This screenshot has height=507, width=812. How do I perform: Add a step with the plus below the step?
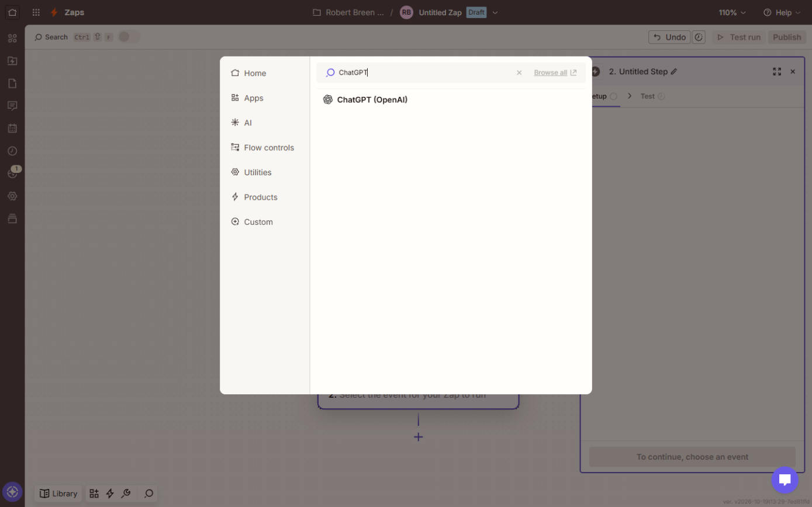pyautogui.click(x=419, y=437)
